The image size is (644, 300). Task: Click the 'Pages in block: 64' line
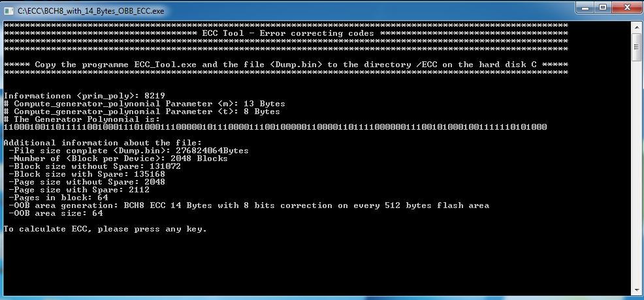click(58, 198)
